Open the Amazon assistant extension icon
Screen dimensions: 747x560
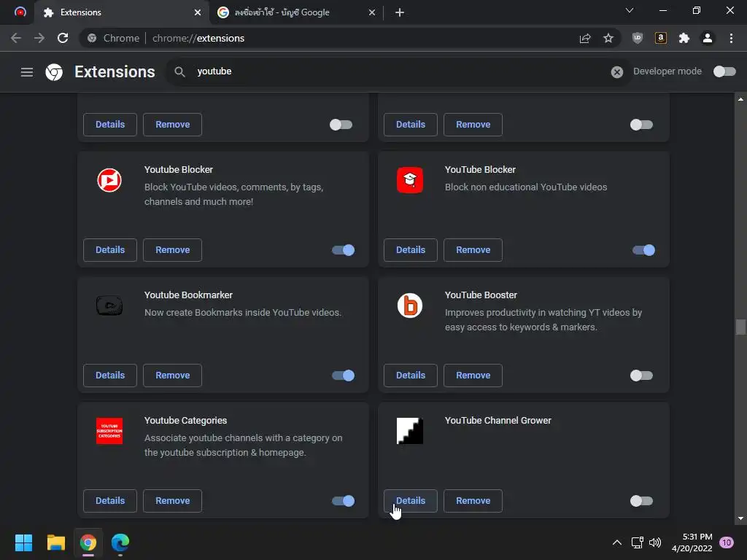coord(661,38)
